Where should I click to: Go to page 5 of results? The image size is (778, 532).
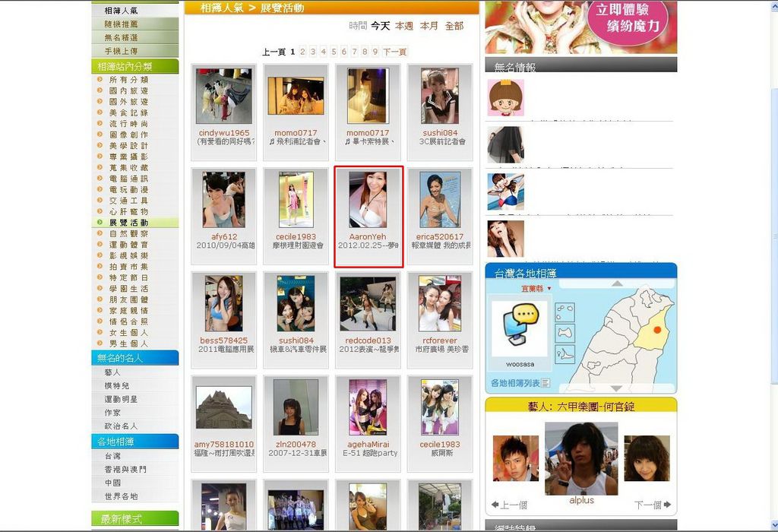(334, 52)
